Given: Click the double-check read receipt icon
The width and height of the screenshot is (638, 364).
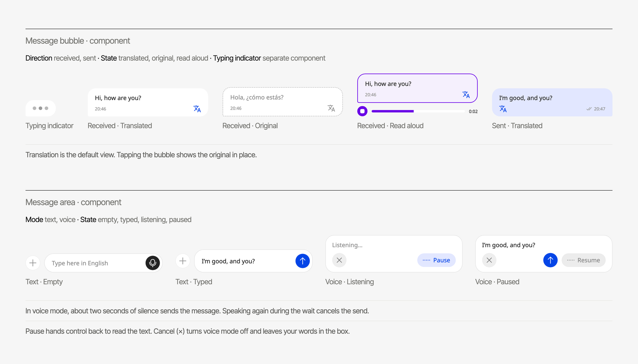Looking at the screenshot, I should [589, 109].
